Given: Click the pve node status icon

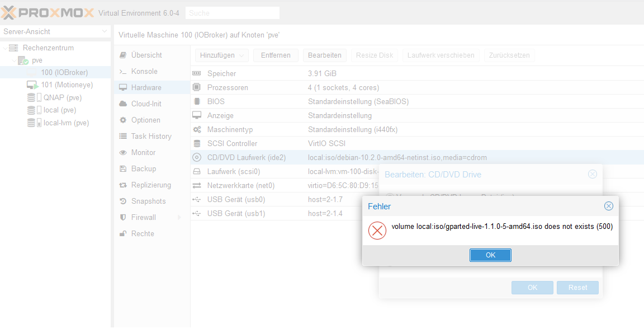Looking at the screenshot, I should click(23, 60).
